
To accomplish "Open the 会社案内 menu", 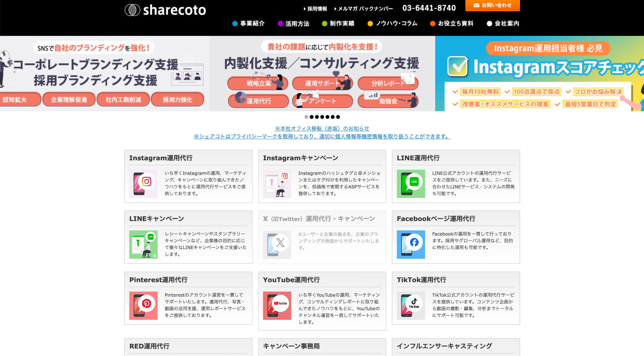I will click(503, 23).
